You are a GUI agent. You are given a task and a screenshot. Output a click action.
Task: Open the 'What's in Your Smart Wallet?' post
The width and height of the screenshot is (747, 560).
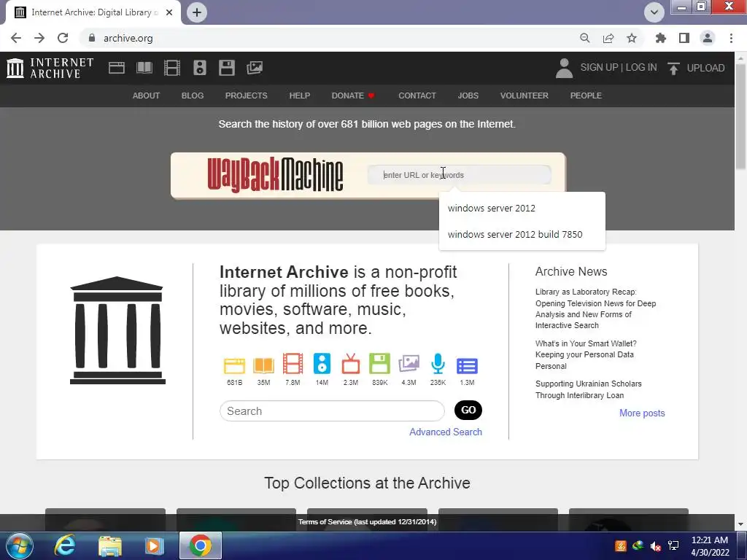(x=586, y=355)
